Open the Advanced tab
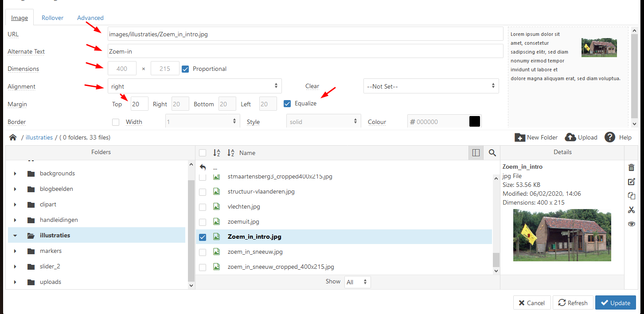The height and width of the screenshot is (314, 644). 90,18
